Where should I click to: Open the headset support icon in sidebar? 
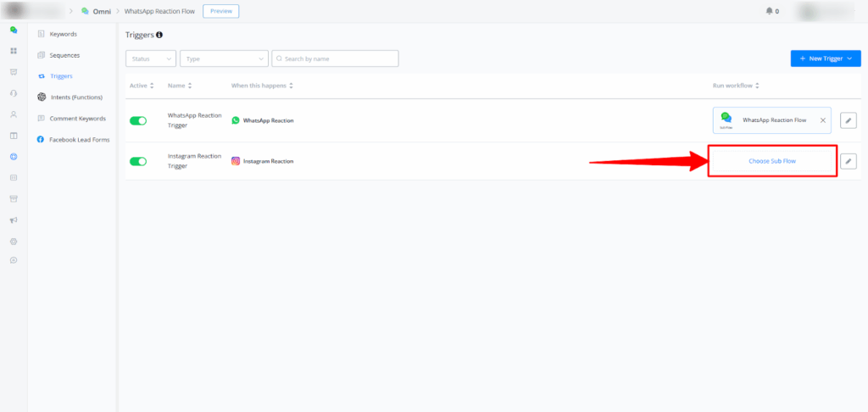(x=14, y=92)
